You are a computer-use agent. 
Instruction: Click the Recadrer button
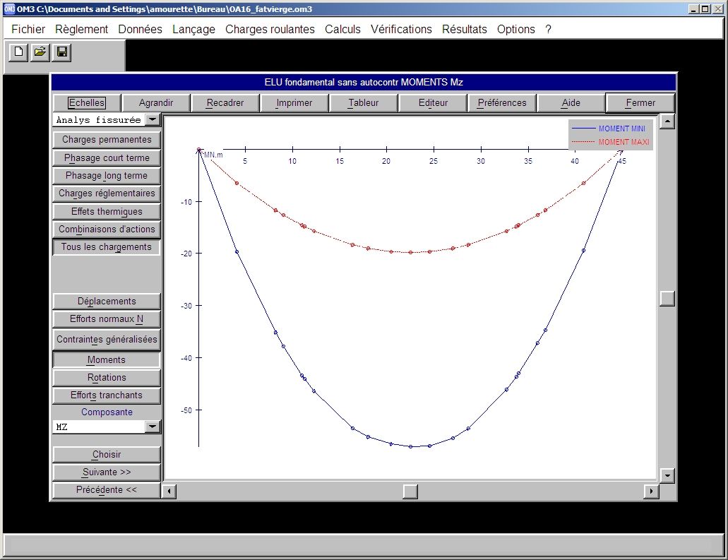click(x=225, y=102)
